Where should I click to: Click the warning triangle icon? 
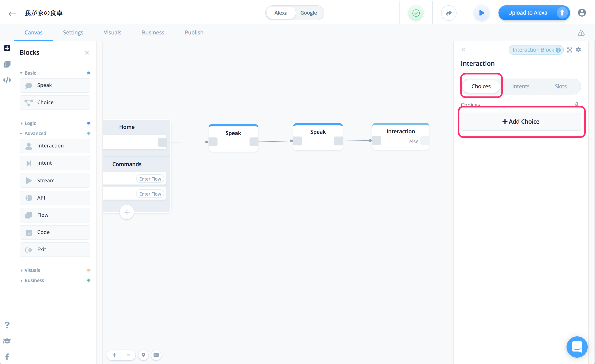tap(581, 33)
